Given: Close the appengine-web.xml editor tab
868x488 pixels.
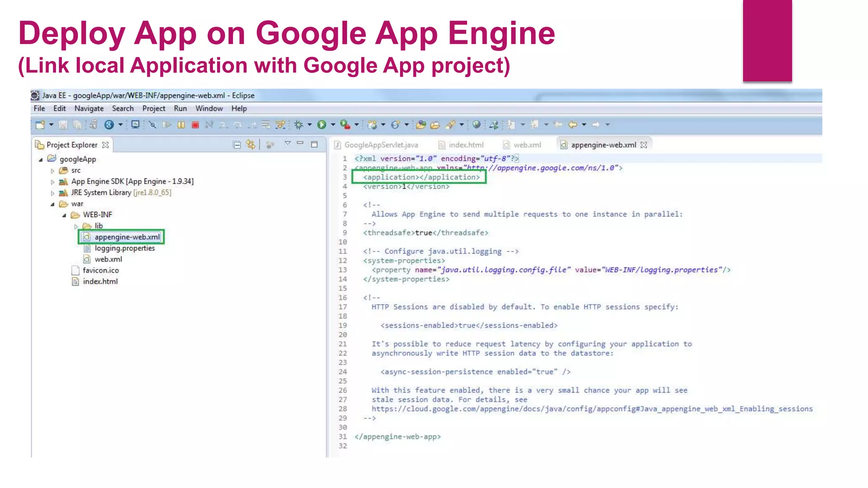Looking at the screenshot, I should coord(644,145).
